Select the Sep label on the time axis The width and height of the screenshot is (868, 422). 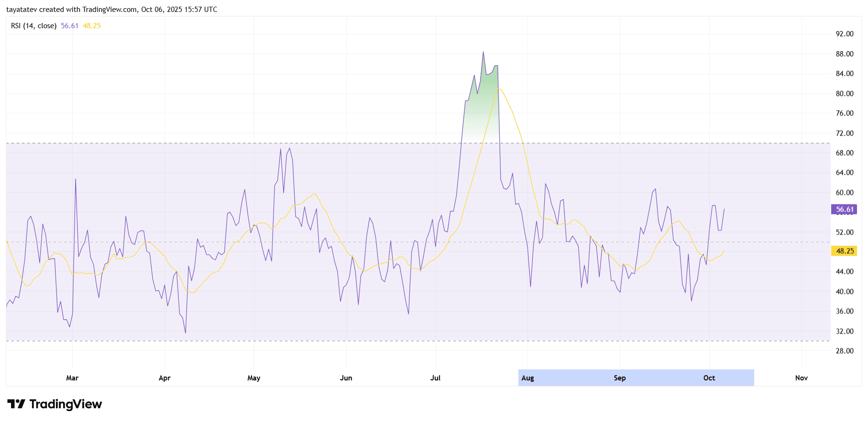pos(619,378)
